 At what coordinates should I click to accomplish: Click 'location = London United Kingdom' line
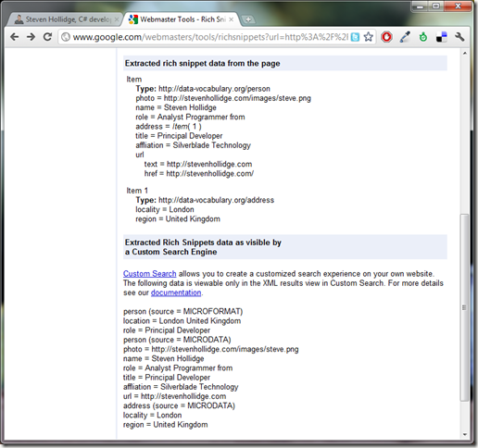point(182,321)
